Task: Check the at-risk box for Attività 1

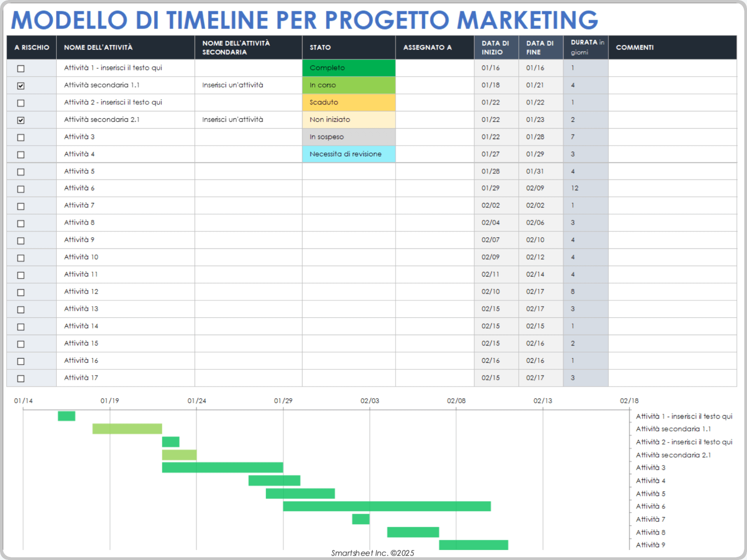Action: [21, 68]
